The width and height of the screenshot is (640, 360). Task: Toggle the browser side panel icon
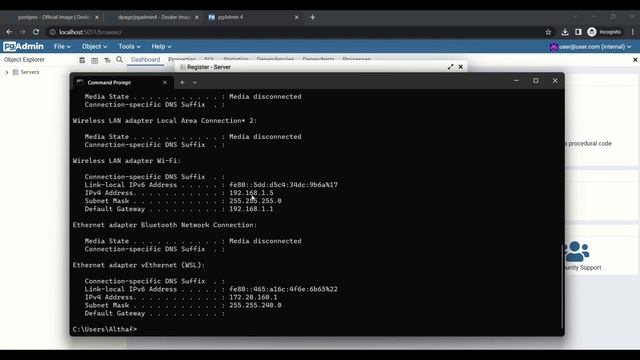pyautogui.click(x=578, y=32)
